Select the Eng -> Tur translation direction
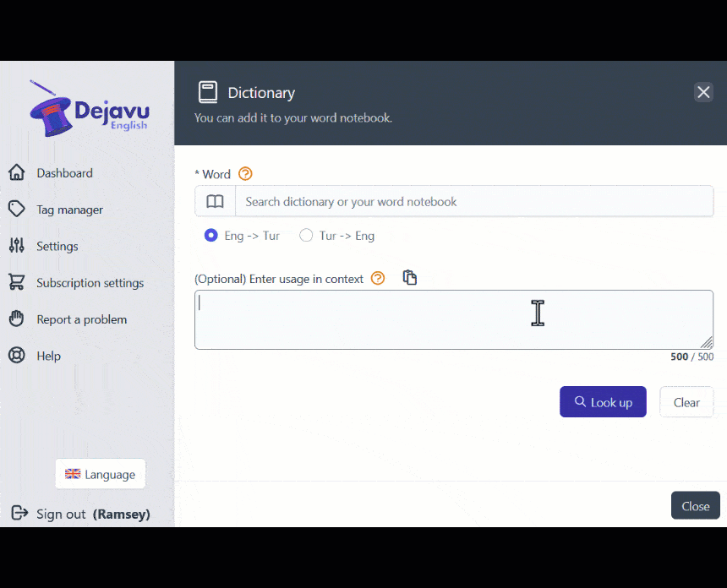This screenshot has width=727, height=588. pyautogui.click(x=211, y=236)
